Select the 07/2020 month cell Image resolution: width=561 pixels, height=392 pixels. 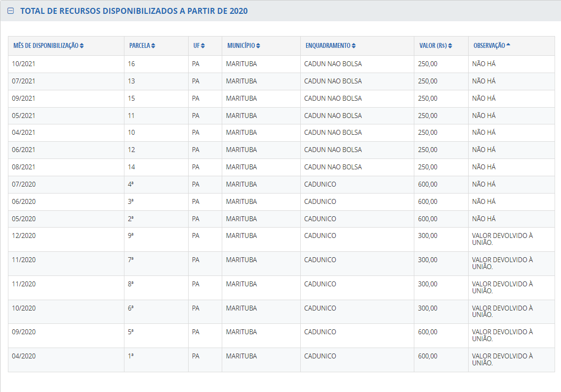pos(24,185)
